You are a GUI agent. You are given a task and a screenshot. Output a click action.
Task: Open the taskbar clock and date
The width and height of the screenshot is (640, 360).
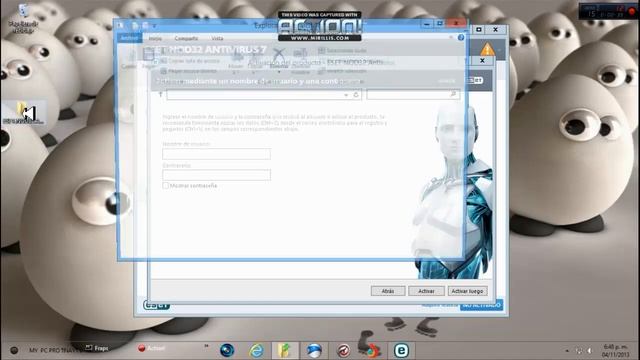[616, 351]
